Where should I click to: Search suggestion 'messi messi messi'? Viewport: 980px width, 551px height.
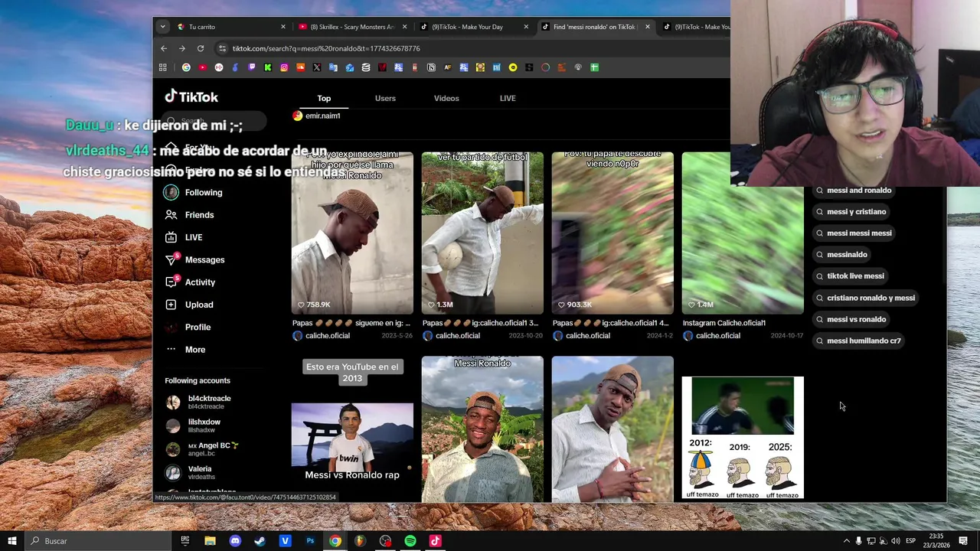pyautogui.click(x=854, y=233)
